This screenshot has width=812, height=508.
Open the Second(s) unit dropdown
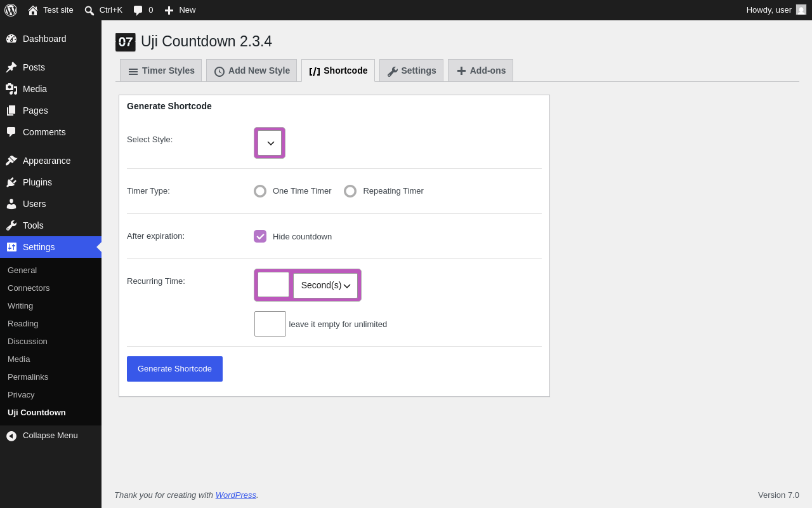click(x=325, y=286)
